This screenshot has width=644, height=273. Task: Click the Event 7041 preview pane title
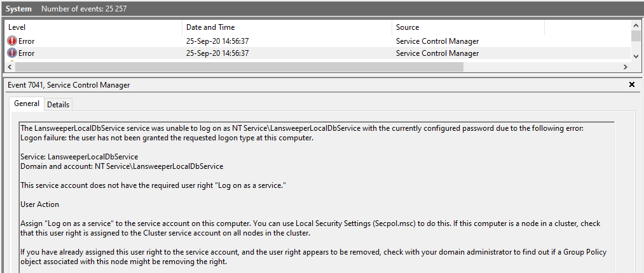pyautogui.click(x=69, y=84)
